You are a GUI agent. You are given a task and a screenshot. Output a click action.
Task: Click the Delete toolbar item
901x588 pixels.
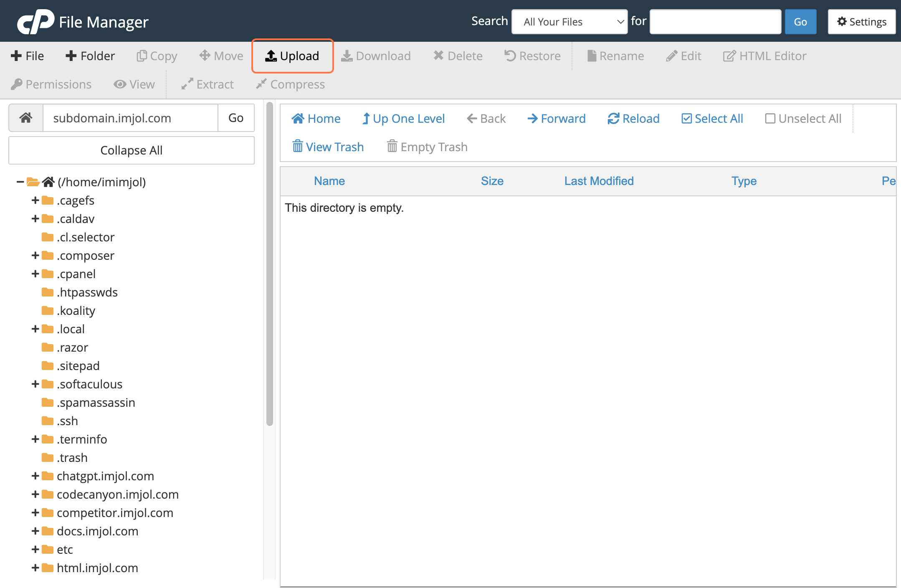click(x=458, y=56)
